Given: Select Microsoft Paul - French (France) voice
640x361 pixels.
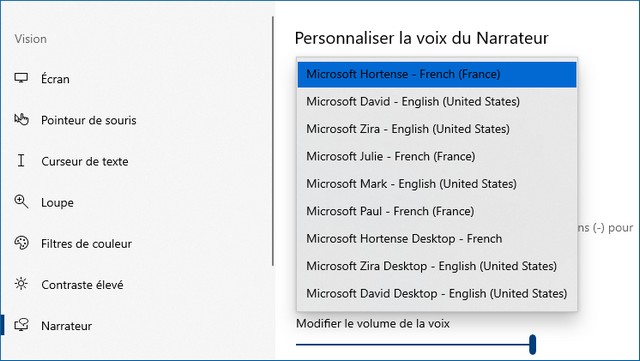Looking at the screenshot, I should 437,211.
